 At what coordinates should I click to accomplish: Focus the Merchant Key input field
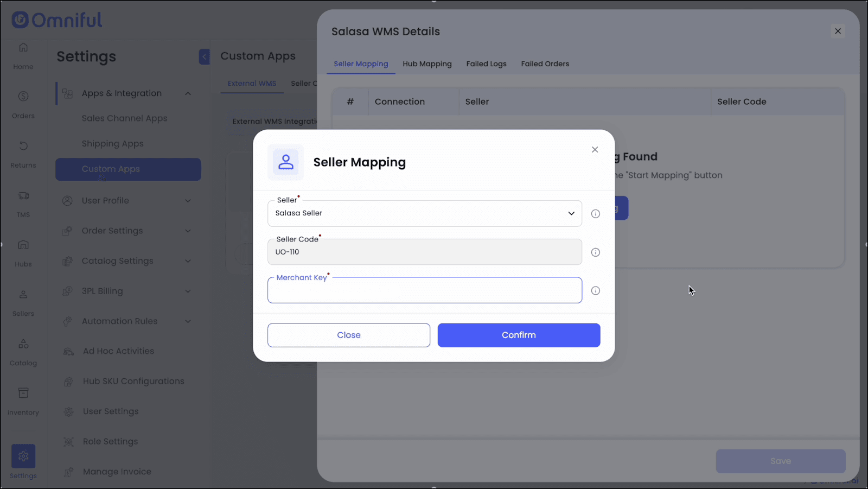coord(424,291)
